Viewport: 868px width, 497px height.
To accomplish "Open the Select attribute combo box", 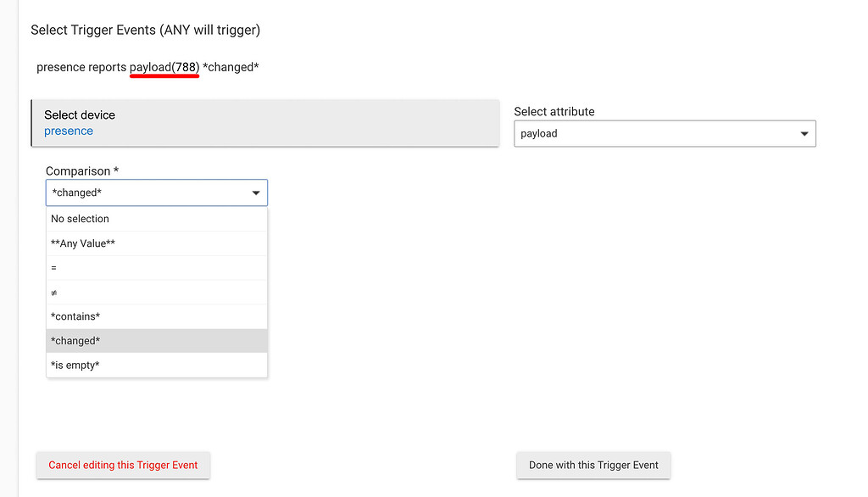I will [665, 133].
